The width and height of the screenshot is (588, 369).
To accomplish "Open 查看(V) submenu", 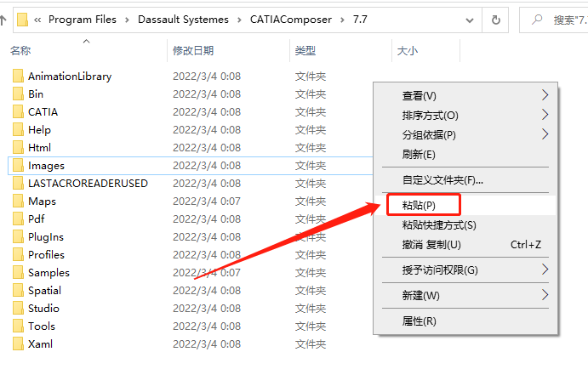I will pos(465,95).
